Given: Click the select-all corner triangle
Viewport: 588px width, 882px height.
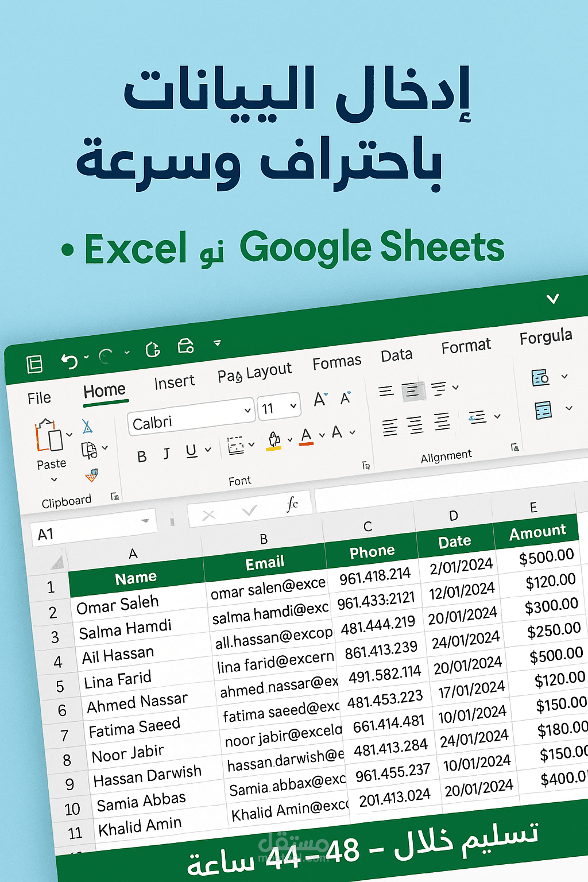Looking at the screenshot, I should (56, 562).
